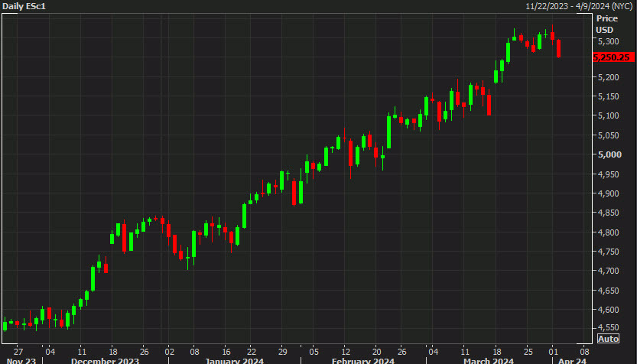Viewport: 637px width, 364px height.
Task: Click the 29 date tick label
Action: [x=283, y=352]
